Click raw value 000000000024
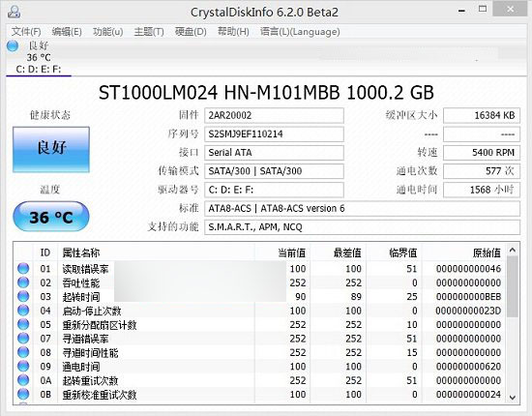This screenshot has height=416, width=532. click(468, 395)
